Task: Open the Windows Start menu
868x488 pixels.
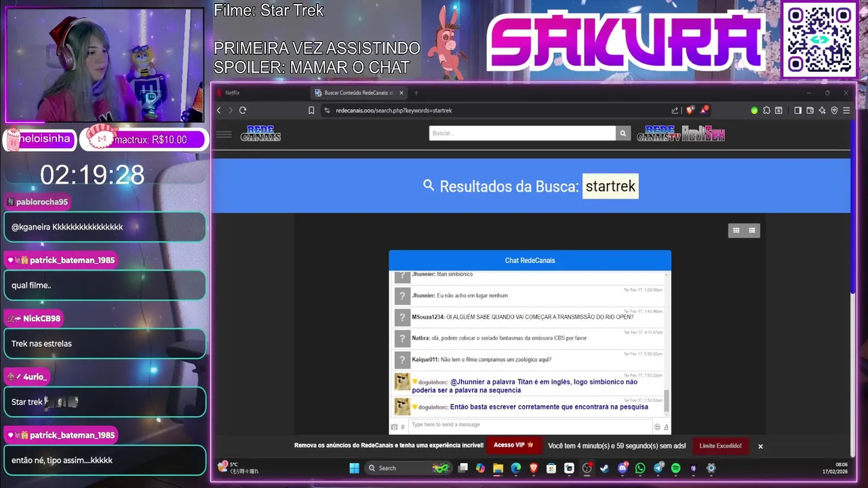Action: 354,468
